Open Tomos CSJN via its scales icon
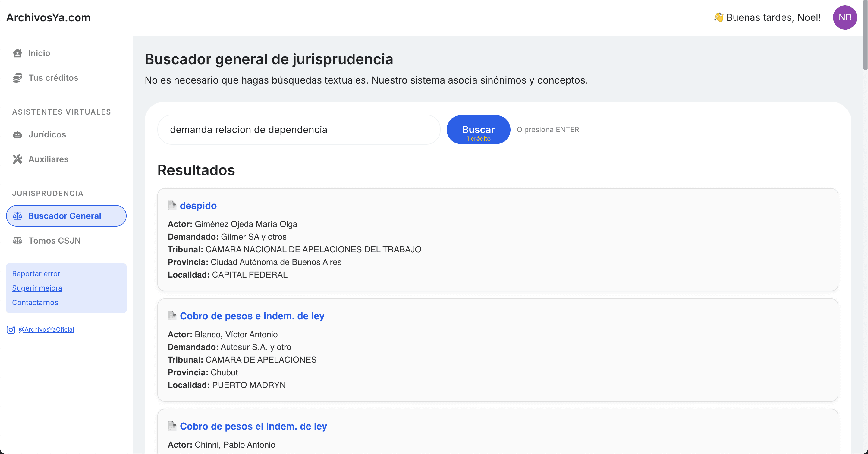 click(x=18, y=240)
